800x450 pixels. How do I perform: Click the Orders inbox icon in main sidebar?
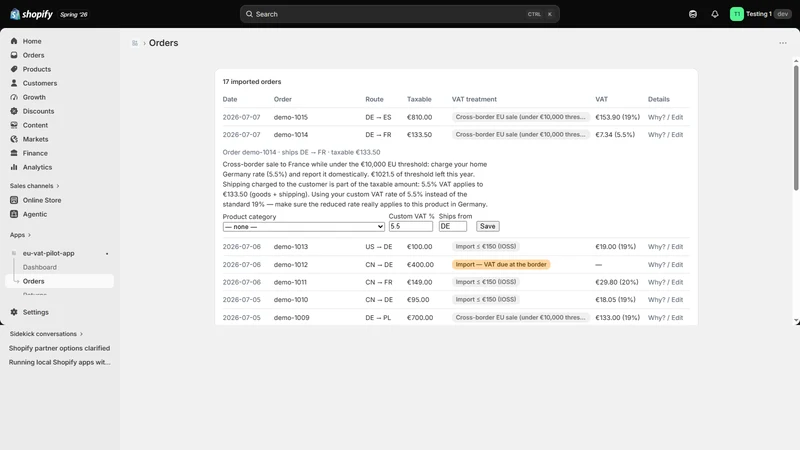click(x=14, y=55)
